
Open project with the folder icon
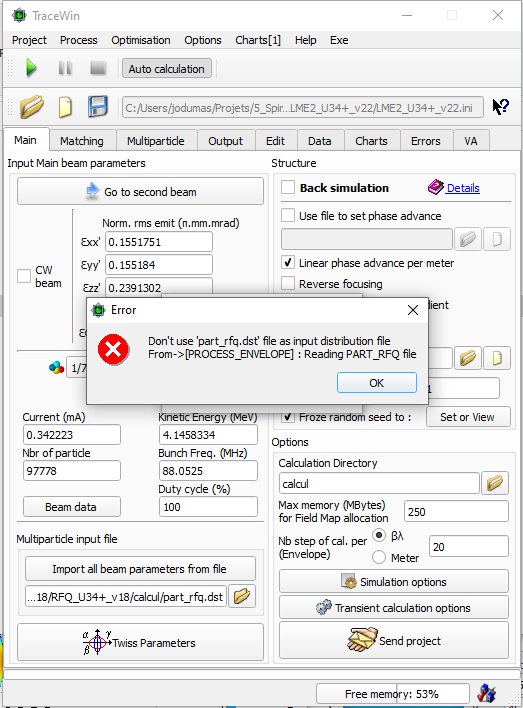pos(32,107)
